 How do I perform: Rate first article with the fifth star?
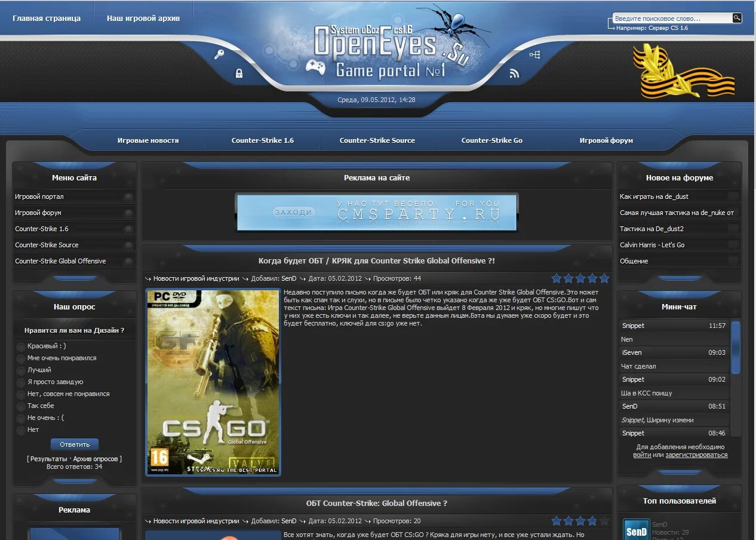(604, 278)
